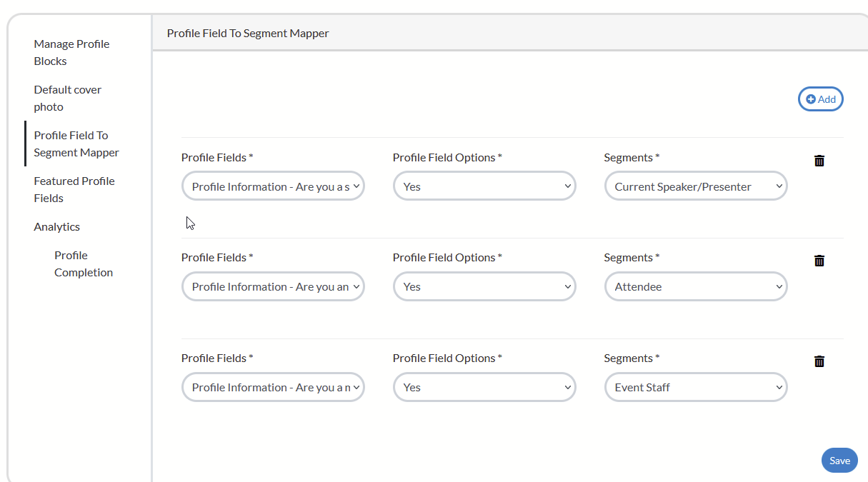
Task: Expand second row Profile Field Options dropdown
Action: point(484,286)
